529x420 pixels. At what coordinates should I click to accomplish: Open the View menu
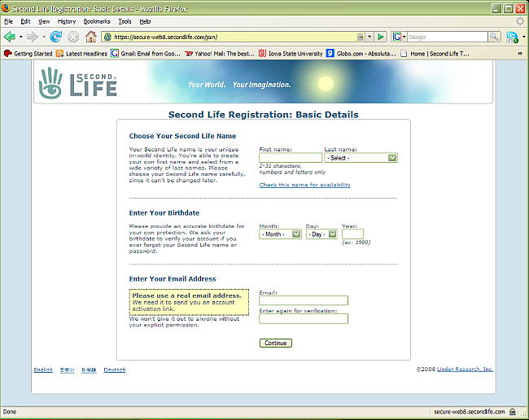tap(44, 21)
